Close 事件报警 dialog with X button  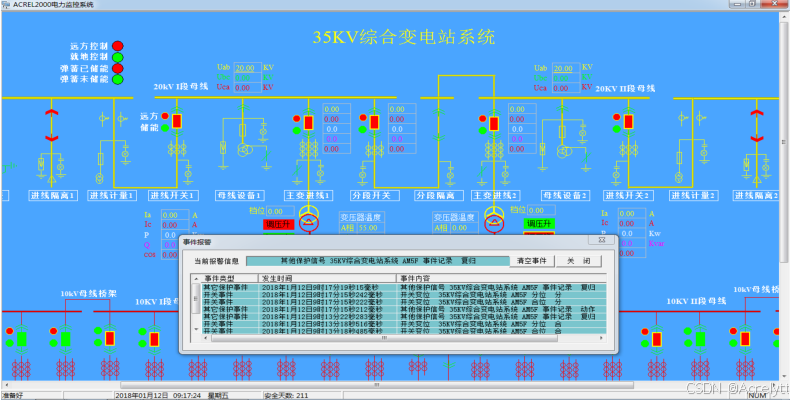pyautogui.click(x=602, y=240)
